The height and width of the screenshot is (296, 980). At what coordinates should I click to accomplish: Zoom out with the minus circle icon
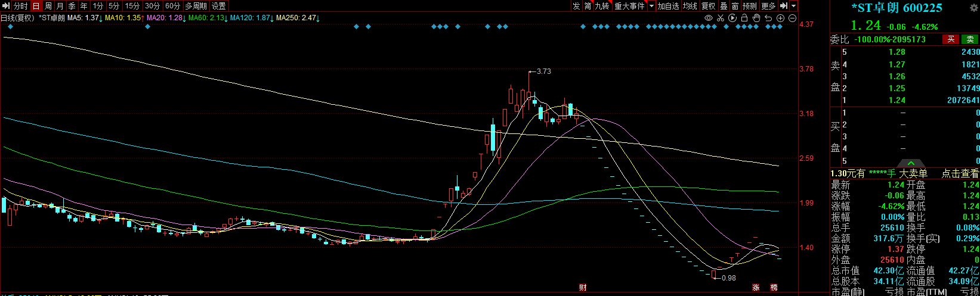pos(792,18)
